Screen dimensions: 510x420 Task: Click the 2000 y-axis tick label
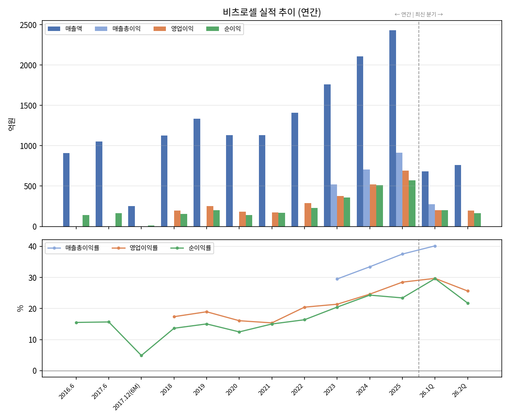[28, 65]
